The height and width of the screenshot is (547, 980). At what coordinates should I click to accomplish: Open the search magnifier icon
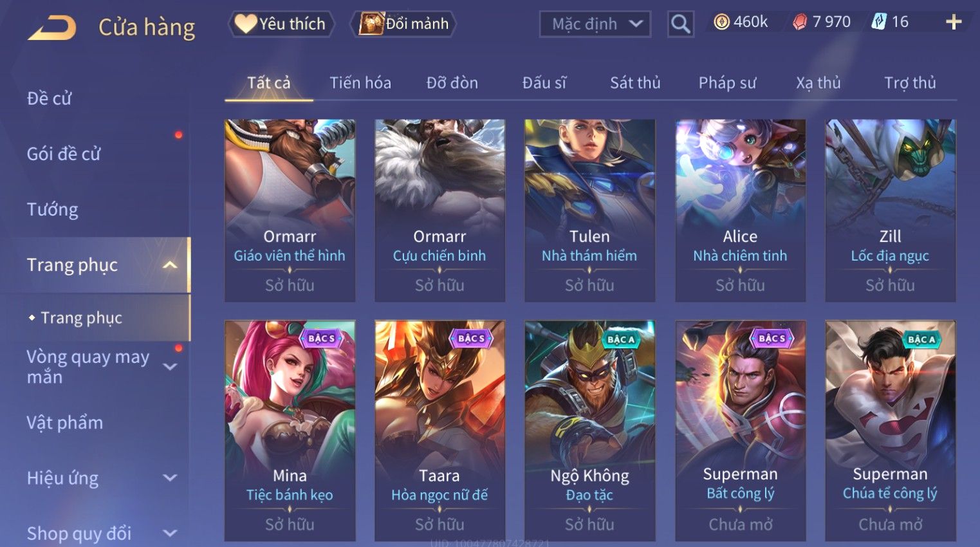[x=680, y=24]
